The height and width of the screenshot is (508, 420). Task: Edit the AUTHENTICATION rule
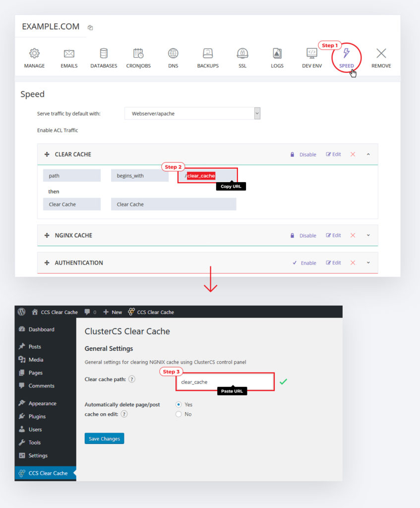pyautogui.click(x=334, y=263)
